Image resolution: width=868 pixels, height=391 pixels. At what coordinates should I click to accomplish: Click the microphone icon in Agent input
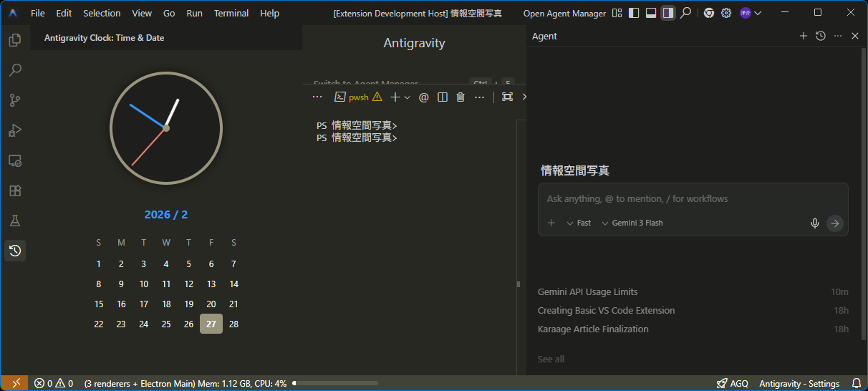point(814,223)
